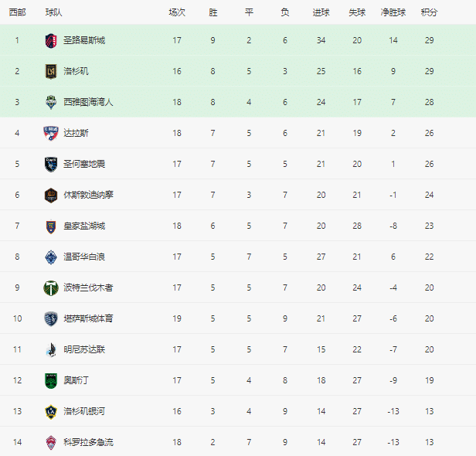Click the 圣路易斯城 team logo

pos(51,40)
